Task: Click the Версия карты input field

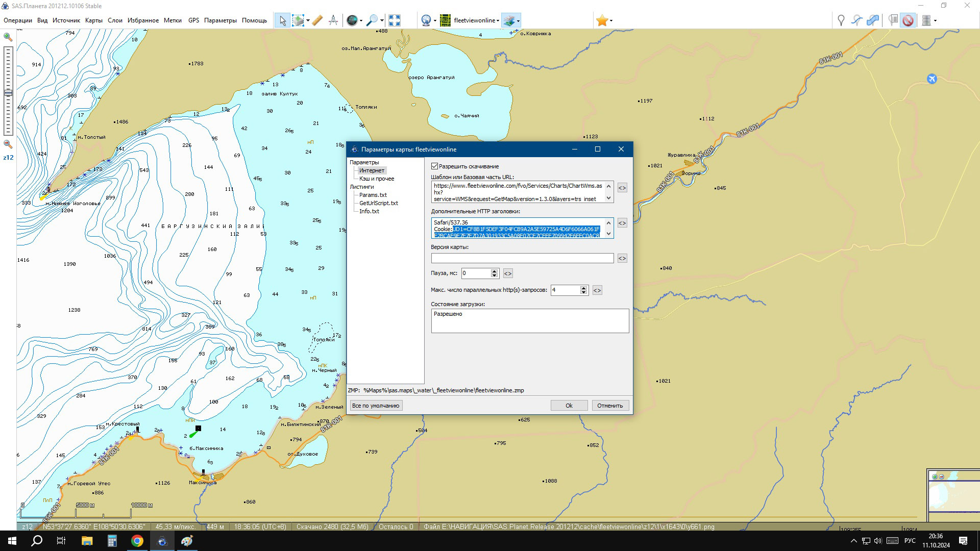Action: tap(522, 259)
